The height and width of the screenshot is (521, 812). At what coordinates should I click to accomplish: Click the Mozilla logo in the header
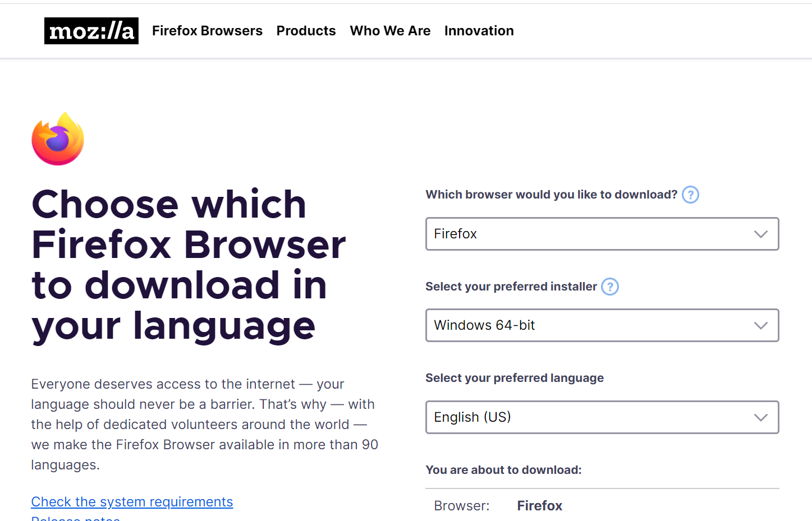(x=91, y=31)
